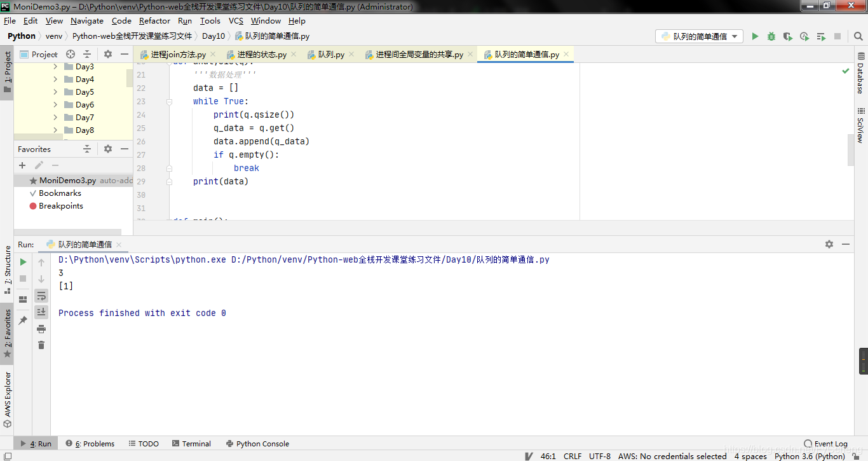Select the Bookmarks favorites entry
Image resolution: width=868 pixels, height=461 pixels.
60,193
